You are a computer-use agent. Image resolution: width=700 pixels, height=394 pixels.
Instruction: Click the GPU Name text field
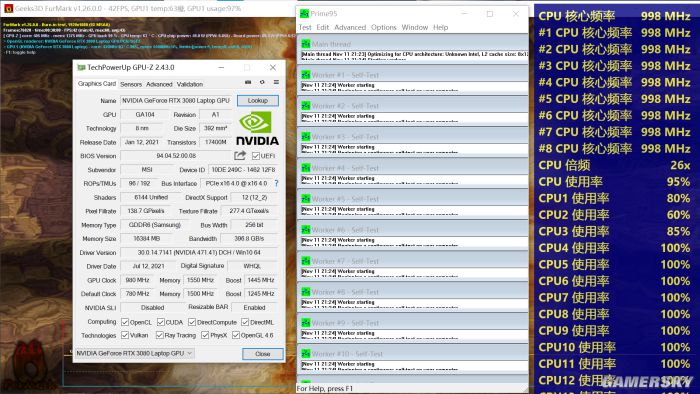click(176, 100)
